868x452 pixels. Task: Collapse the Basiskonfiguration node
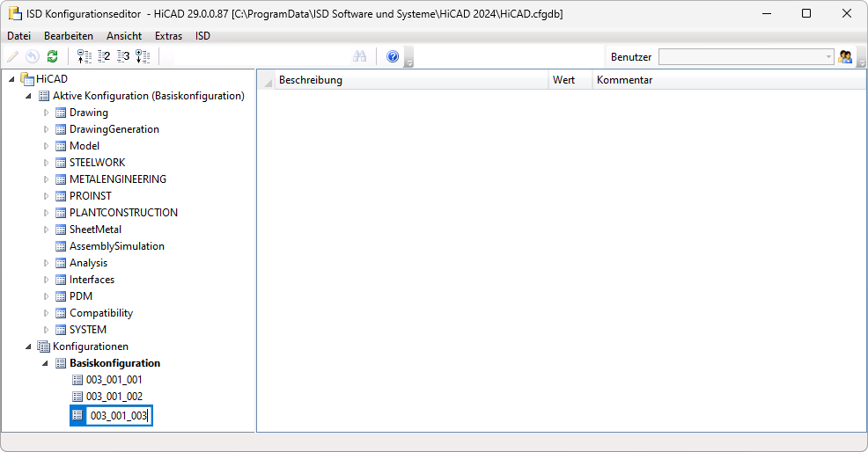click(46, 363)
